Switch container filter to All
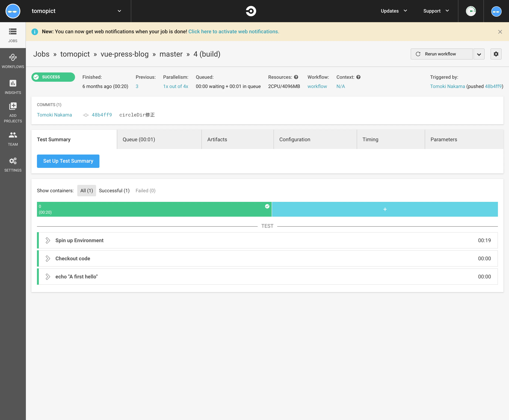Viewport: 509px width, 420px height. point(86,190)
